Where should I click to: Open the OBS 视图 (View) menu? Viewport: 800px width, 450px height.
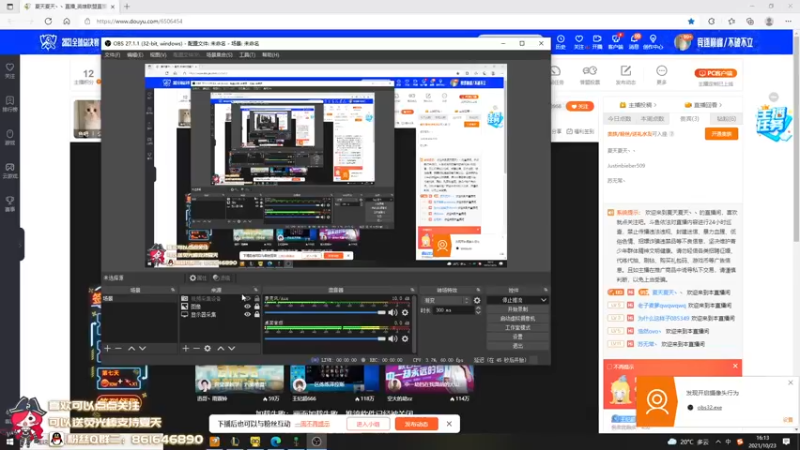coord(158,55)
